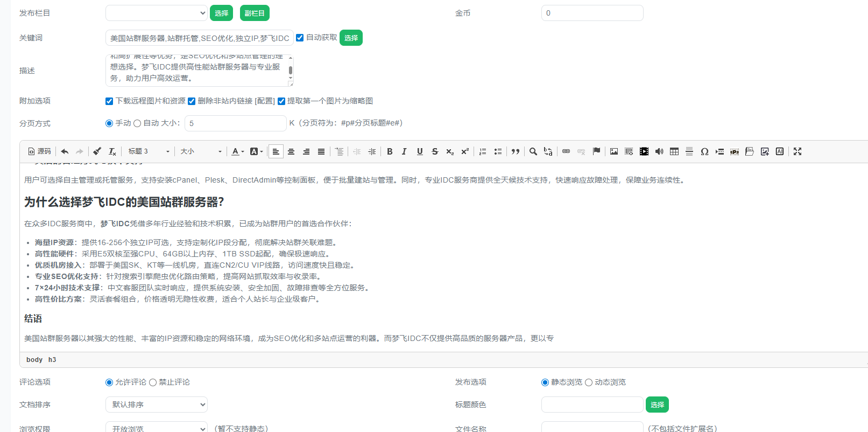Insert audio with the speaker icon
Image resolution: width=868 pixels, height=432 pixels.
coord(659,151)
